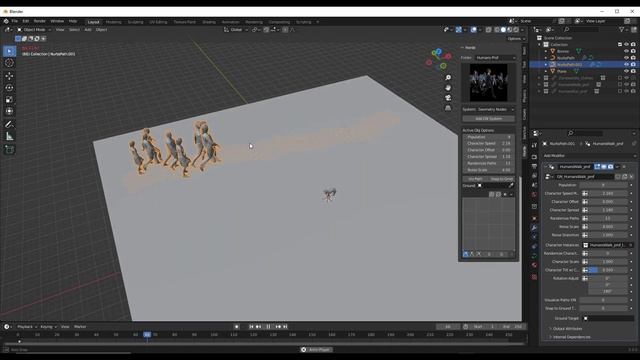This screenshot has width=640, height=360.
Task: Select the Scale tool
Action: pyautogui.click(x=9, y=100)
